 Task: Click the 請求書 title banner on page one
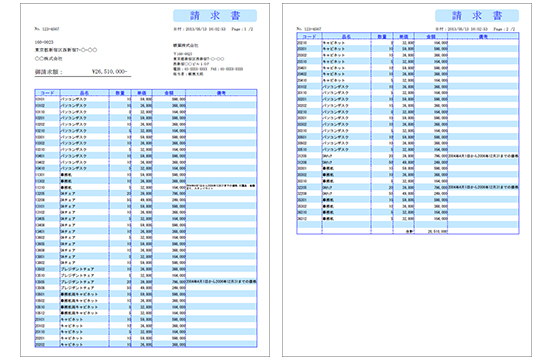(x=215, y=16)
